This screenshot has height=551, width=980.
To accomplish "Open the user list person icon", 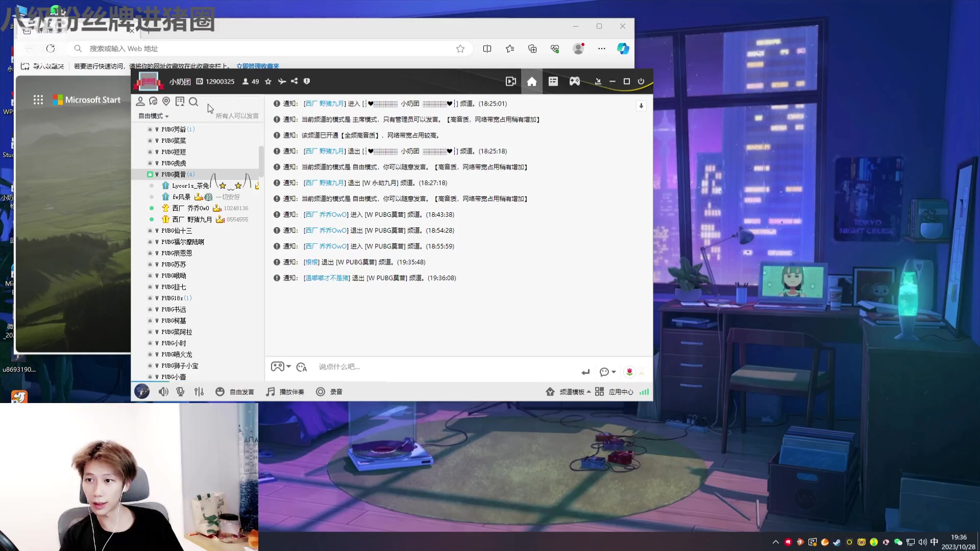I will 140,102.
